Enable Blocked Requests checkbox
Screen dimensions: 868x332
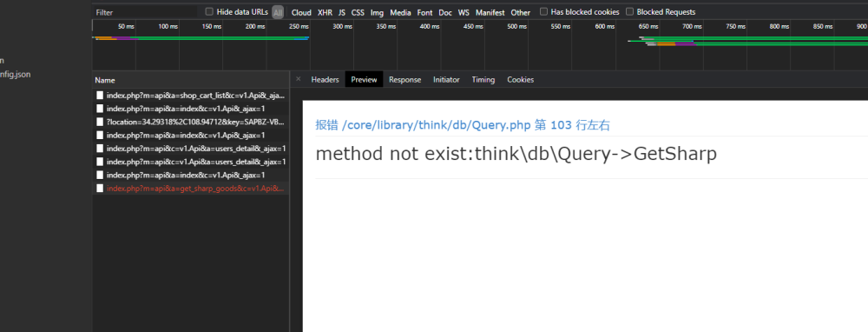[630, 11]
